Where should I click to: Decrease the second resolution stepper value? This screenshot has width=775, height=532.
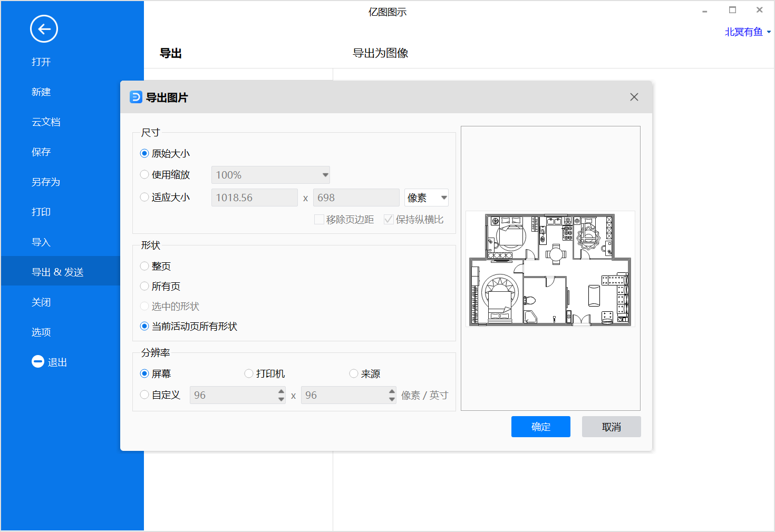392,399
